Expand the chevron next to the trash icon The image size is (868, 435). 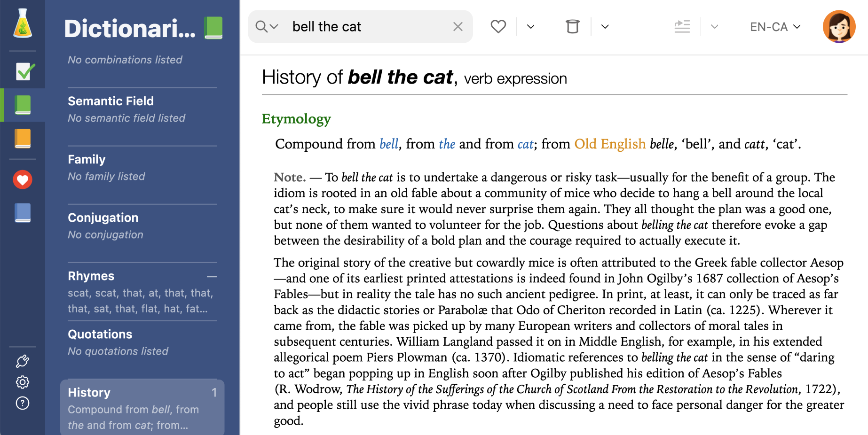(604, 26)
